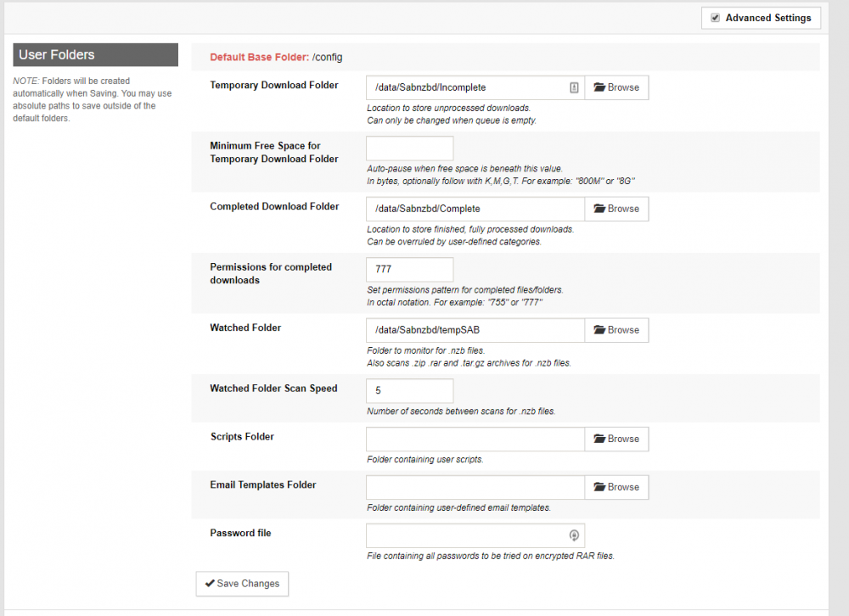
Task: Focus the Email Templates Folder input
Action: coord(475,487)
